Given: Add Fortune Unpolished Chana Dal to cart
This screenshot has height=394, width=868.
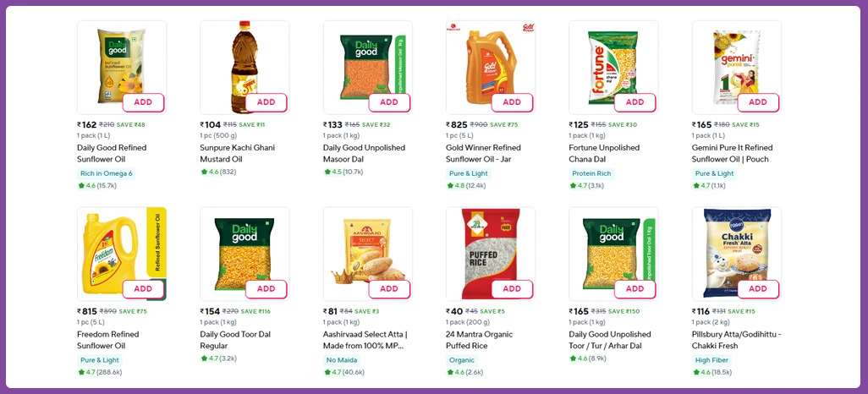Looking at the screenshot, I should (x=635, y=102).
